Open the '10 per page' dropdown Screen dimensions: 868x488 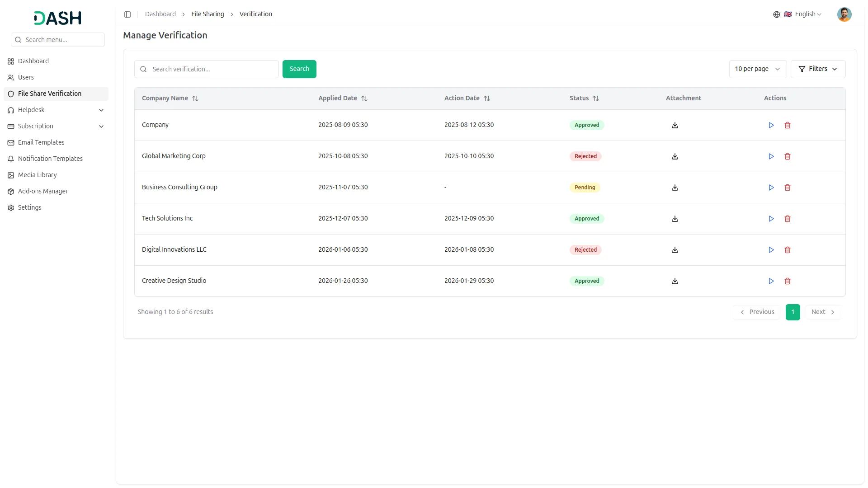pos(757,69)
